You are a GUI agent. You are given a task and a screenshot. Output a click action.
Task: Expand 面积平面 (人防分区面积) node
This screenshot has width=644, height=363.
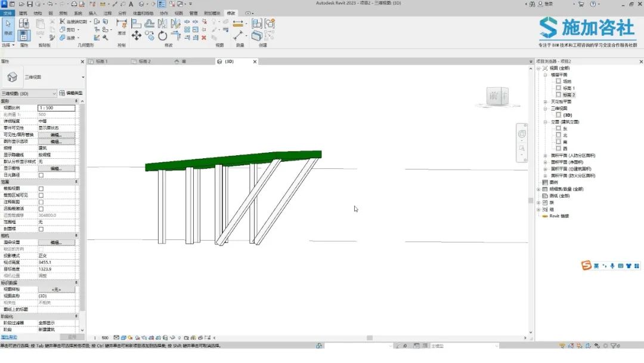[546, 155]
